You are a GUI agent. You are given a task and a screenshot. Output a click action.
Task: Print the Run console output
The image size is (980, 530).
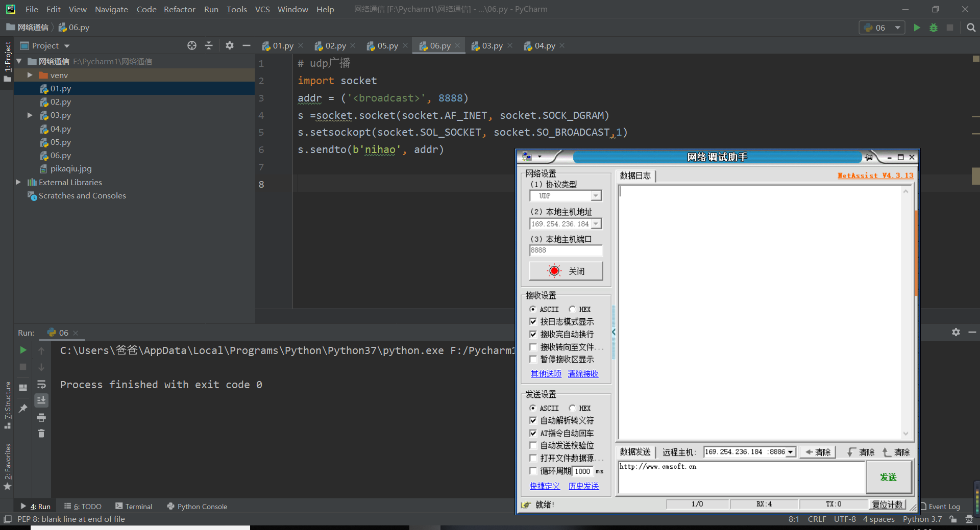(41, 418)
